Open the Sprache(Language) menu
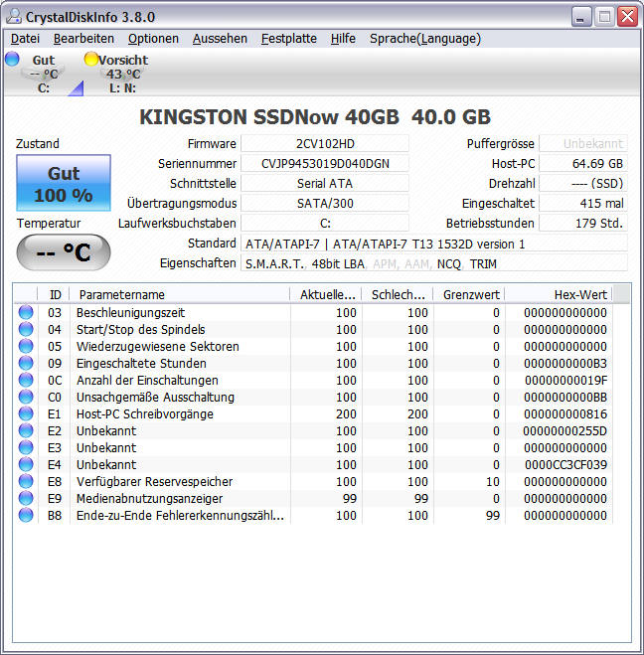This screenshot has height=655, width=644. click(x=425, y=39)
